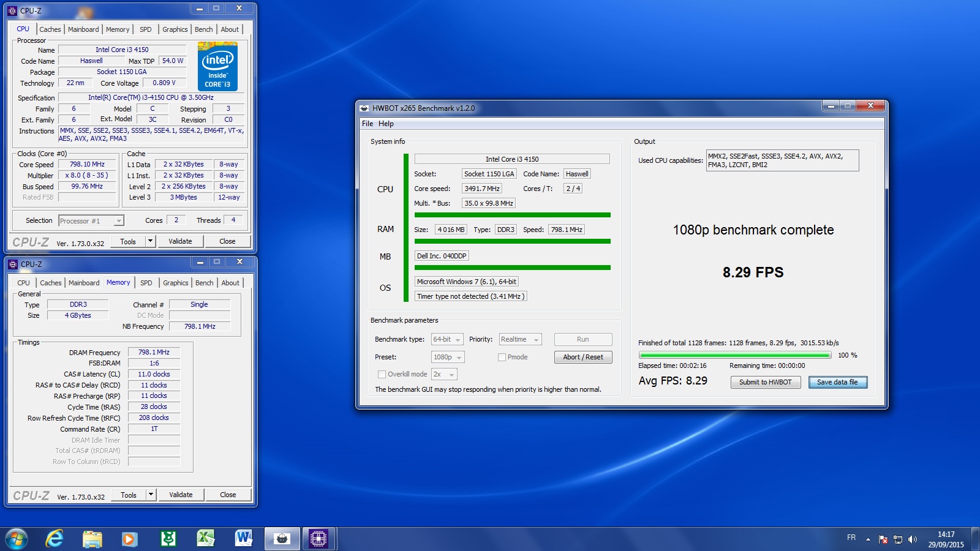
Task: Switch to Caches tab in upper CPU-Z
Action: coord(50,29)
